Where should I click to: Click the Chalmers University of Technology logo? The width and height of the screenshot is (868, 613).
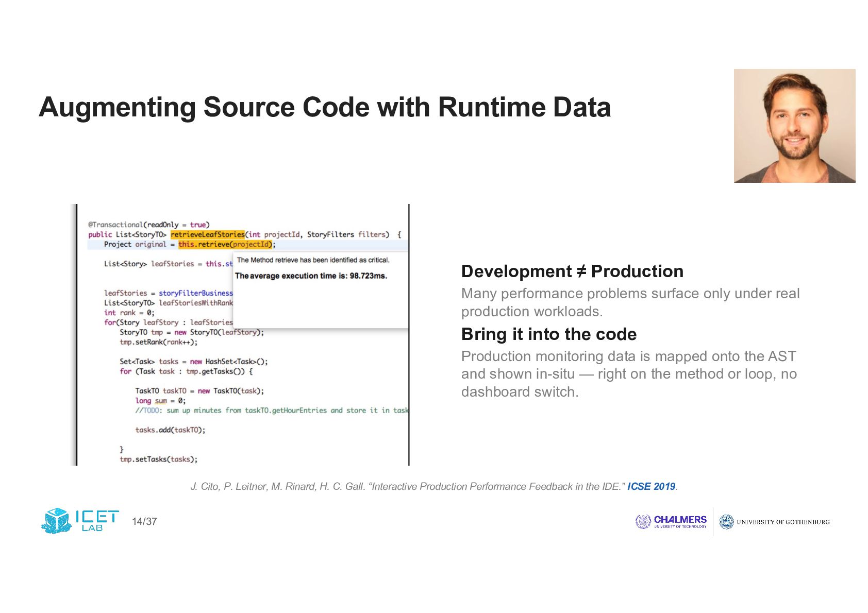(x=671, y=522)
